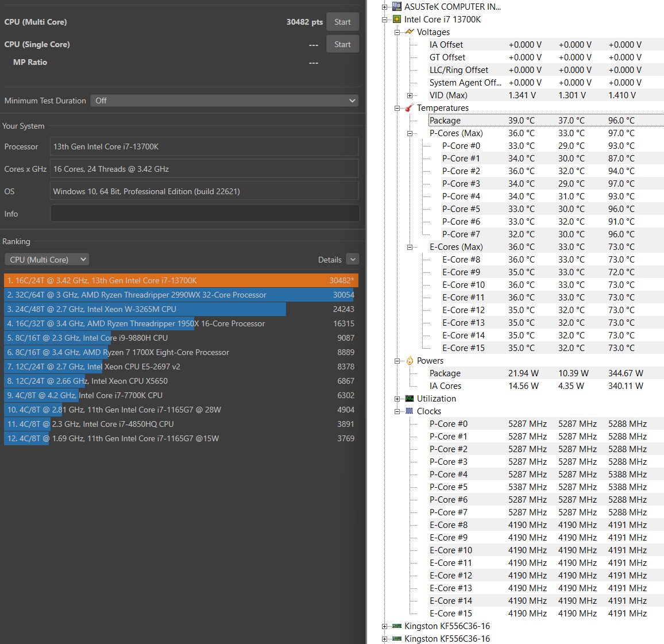Click the Intel Core i7 CPU chip icon

[x=397, y=19]
